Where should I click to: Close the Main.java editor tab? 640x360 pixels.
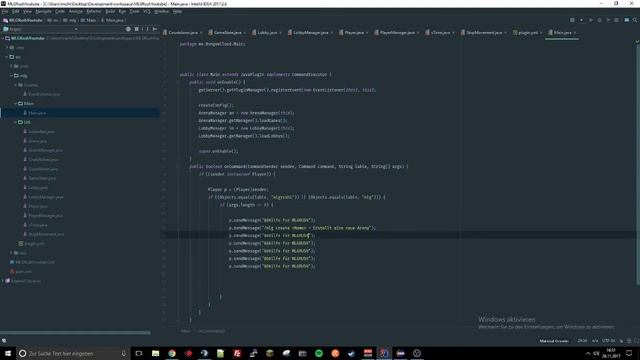pyautogui.click(x=575, y=33)
